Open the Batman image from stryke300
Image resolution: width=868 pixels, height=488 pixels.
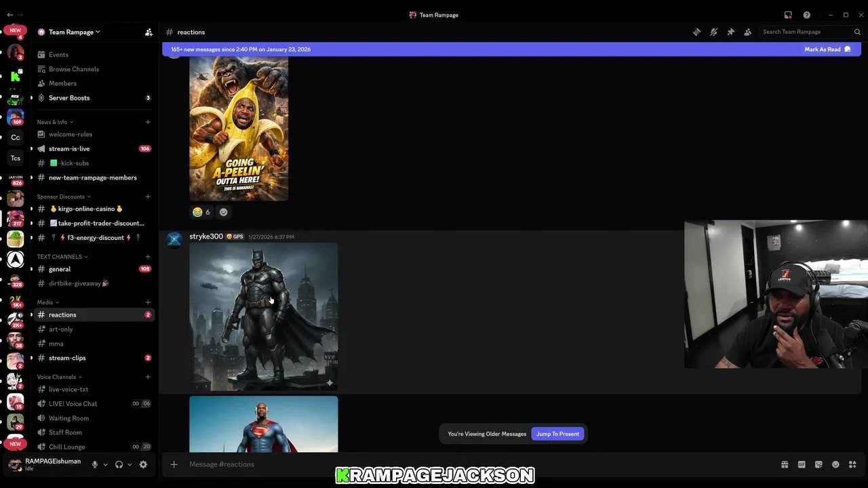pyautogui.click(x=264, y=317)
